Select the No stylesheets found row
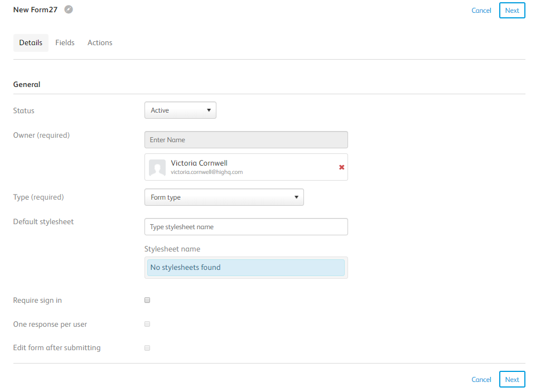Image resolution: width=555 pixels, height=392 pixels. pos(246,268)
